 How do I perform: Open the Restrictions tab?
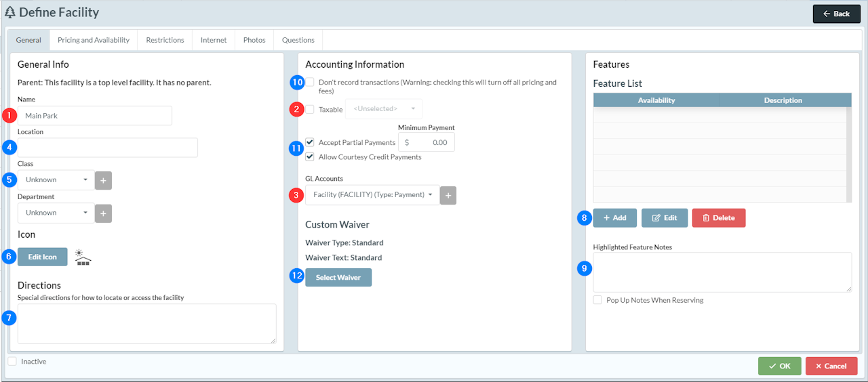(165, 40)
